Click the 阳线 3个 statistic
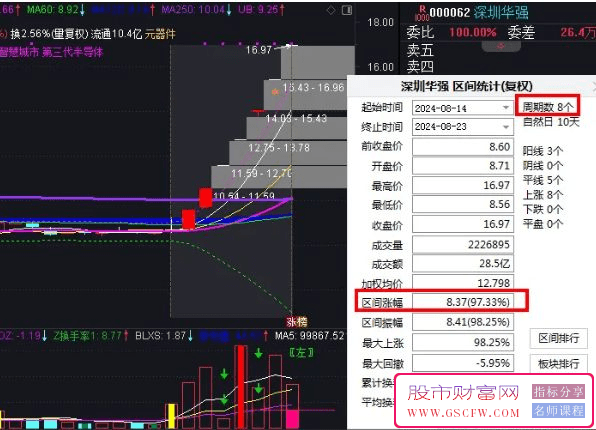The height and width of the screenshot is (430, 596). tap(542, 151)
